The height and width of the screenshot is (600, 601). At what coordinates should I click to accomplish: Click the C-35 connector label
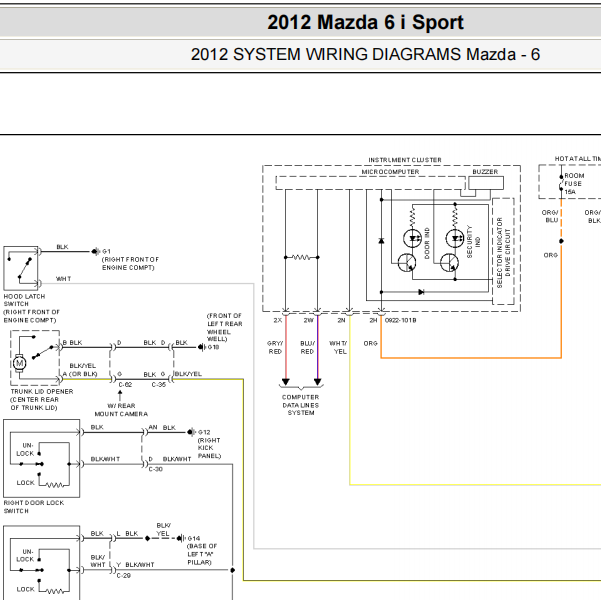click(159, 385)
